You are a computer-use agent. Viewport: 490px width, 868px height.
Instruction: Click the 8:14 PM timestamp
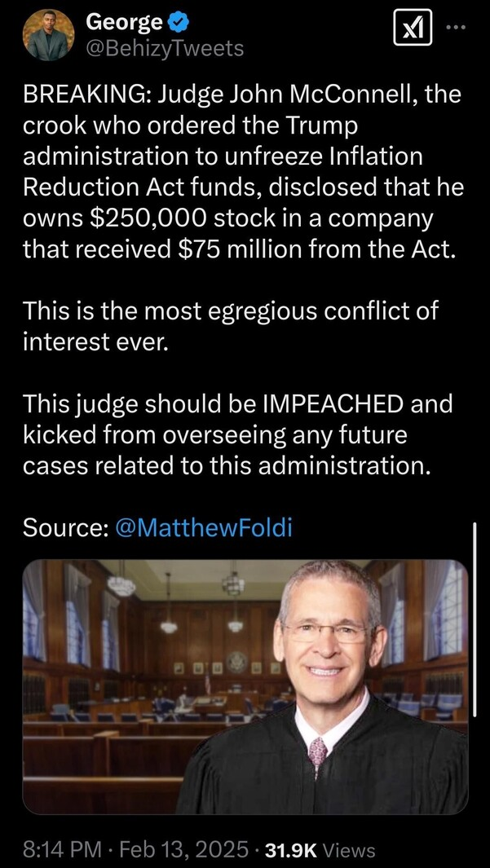[x=62, y=848]
